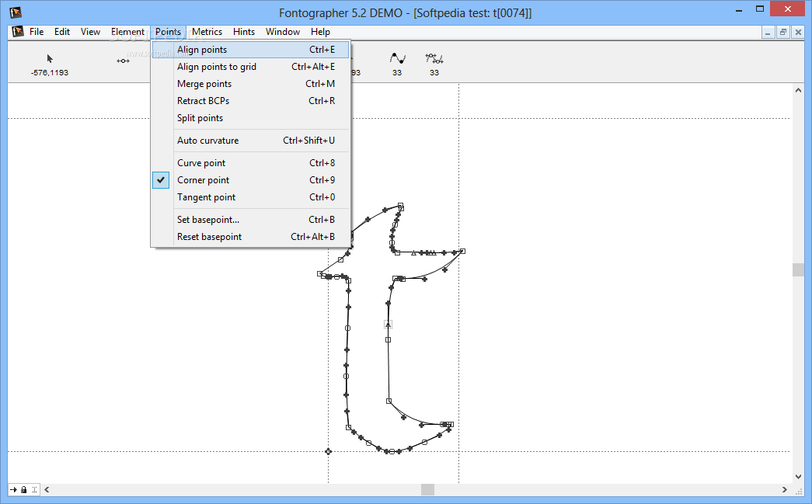
Task: Open the Element menu
Action: [127, 32]
